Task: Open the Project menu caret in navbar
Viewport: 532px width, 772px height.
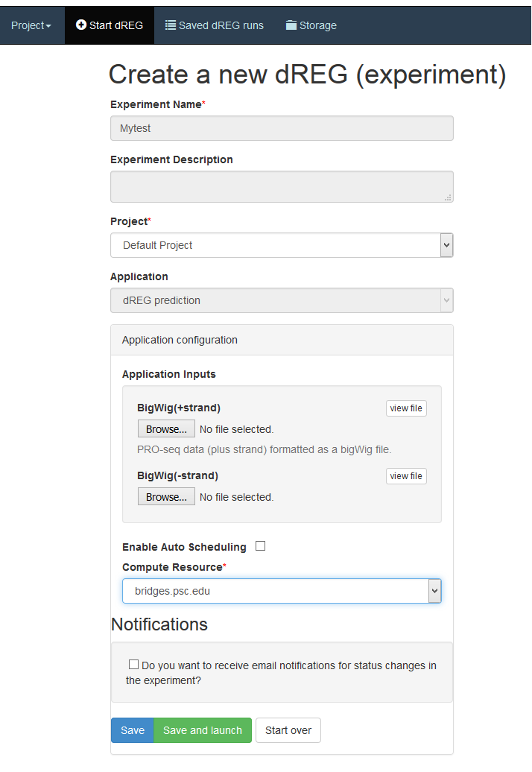Action: [48, 26]
